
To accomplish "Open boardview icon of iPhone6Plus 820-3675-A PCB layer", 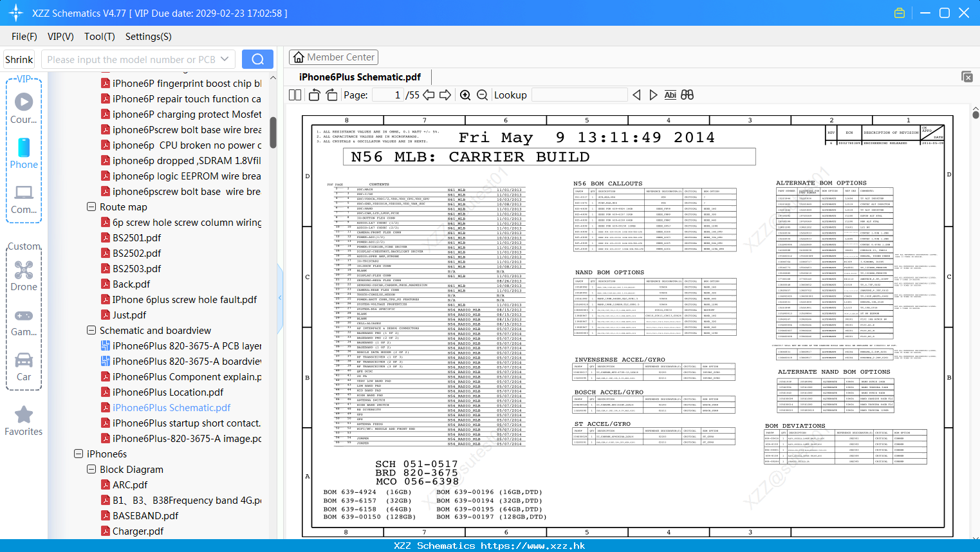I will pyautogui.click(x=106, y=345).
